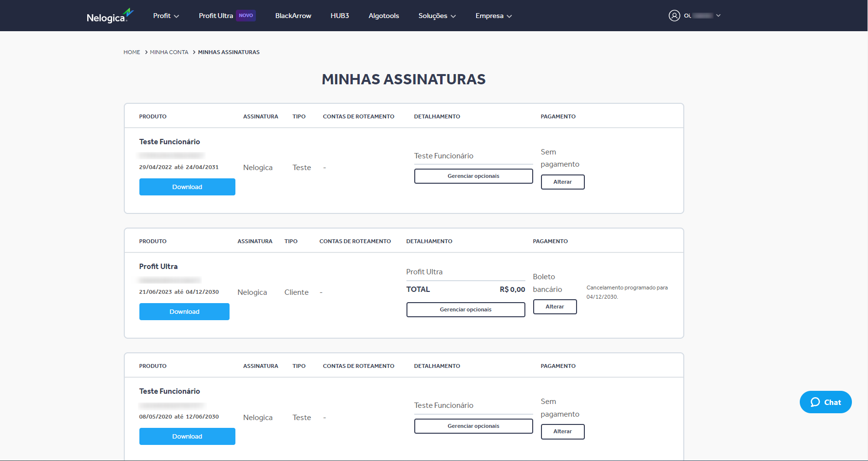Viewport: 868px width, 461px height.
Task: Expand the Profit dropdown menu
Action: tap(166, 16)
